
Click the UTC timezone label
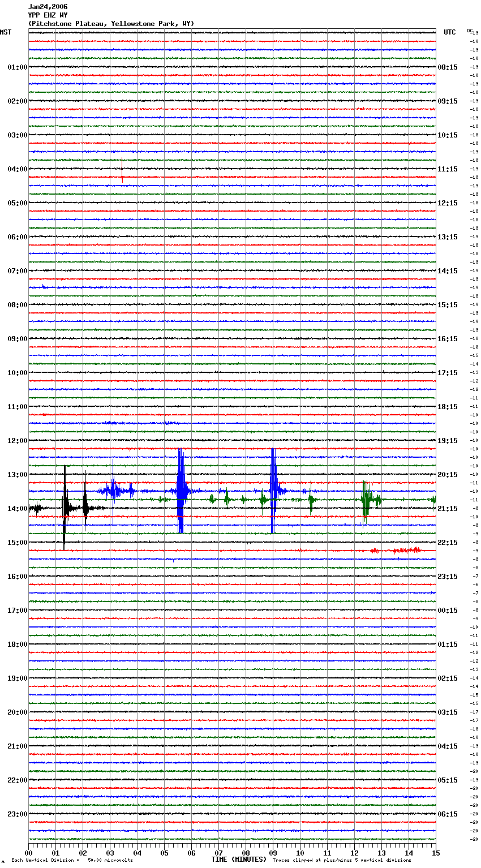click(x=449, y=32)
